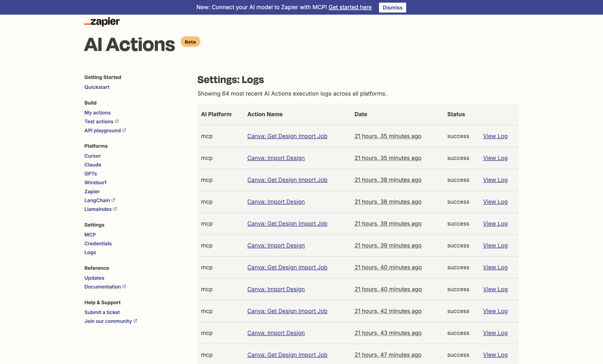Image resolution: width=603 pixels, height=364 pixels.
Task: Open Logs settings in sidebar
Action: [x=90, y=253]
